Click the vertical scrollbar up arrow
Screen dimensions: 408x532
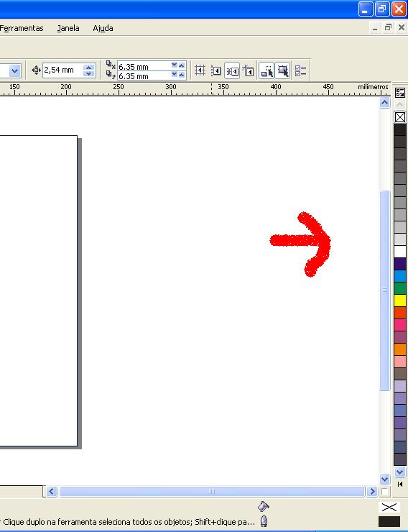point(384,103)
